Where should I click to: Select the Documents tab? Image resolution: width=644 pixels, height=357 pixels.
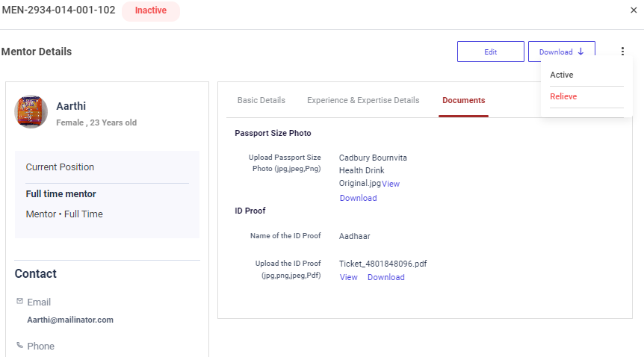click(x=463, y=100)
